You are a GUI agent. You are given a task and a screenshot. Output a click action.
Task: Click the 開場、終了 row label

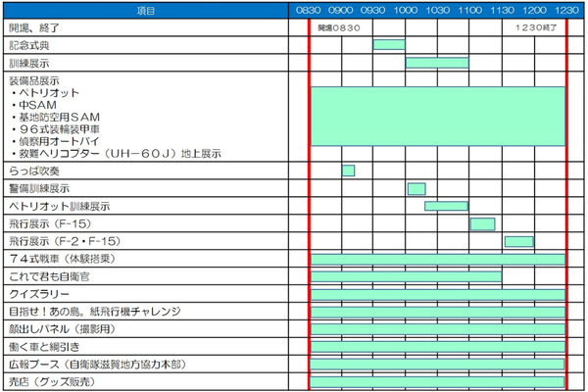34,27
